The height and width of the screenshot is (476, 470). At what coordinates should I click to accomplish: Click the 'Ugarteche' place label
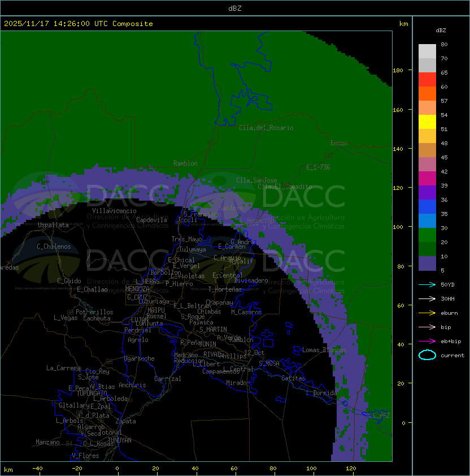[x=140, y=358]
